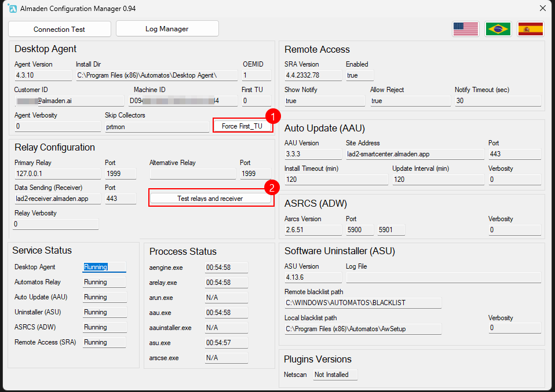555x392 pixels.
Task: Click aauinstaller.exe process status field
Action: pos(227,328)
